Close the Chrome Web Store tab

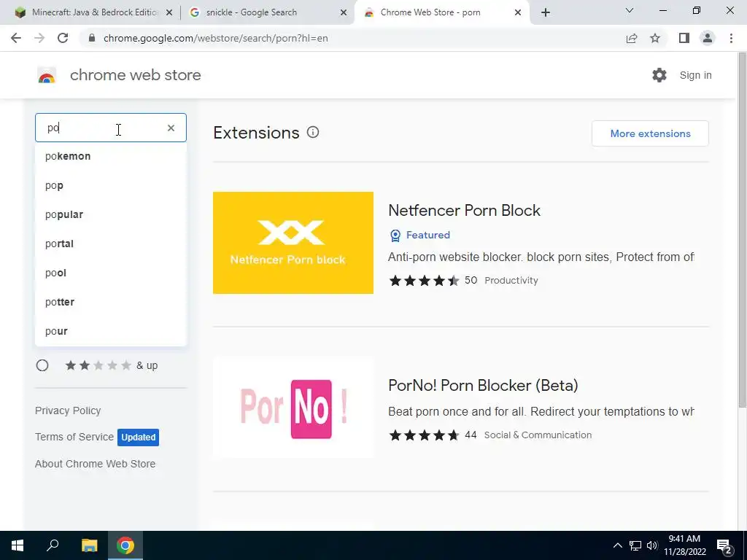[x=518, y=13]
